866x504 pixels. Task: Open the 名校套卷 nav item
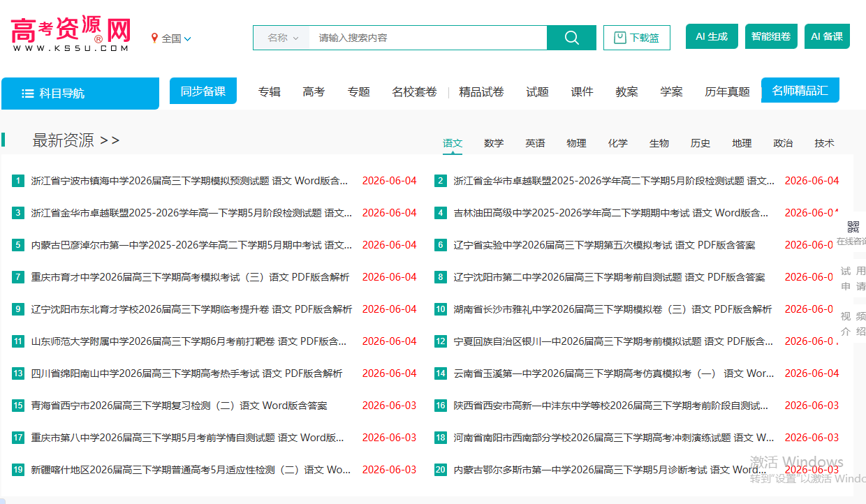(x=414, y=91)
